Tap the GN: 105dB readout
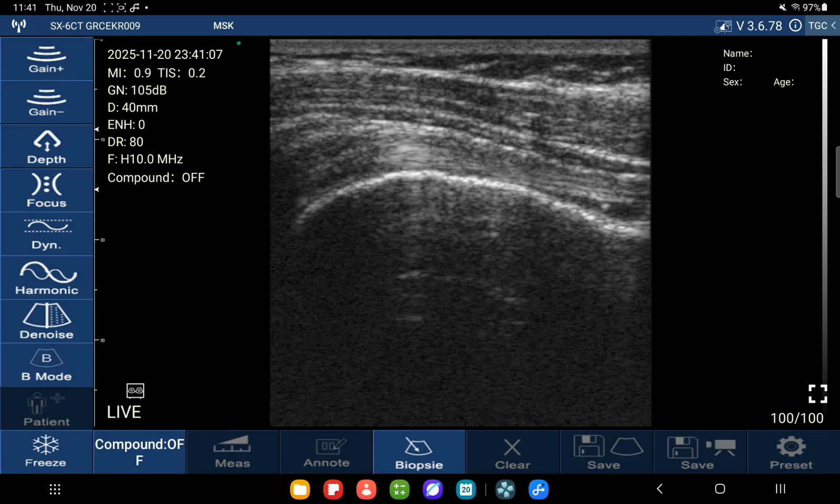 (x=137, y=90)
